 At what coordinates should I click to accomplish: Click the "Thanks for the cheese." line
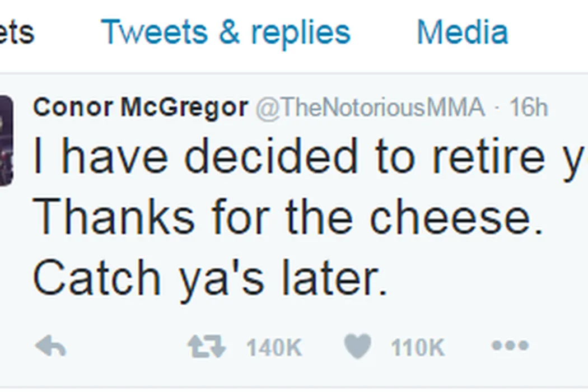(x=288, y=216)
